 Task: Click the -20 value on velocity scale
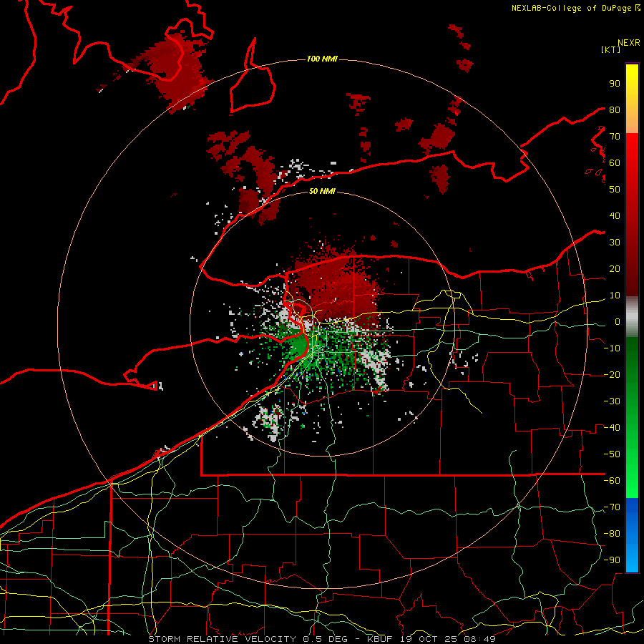(612, 374)
